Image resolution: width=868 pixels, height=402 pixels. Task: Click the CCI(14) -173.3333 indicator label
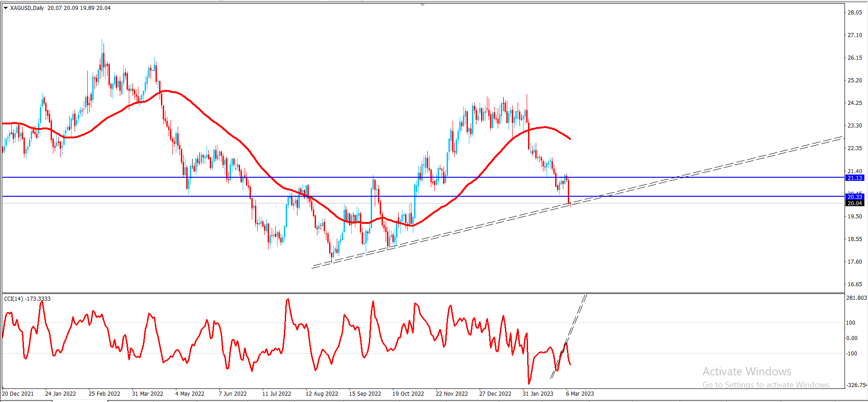pyautogui.click(x=27, y=298)
